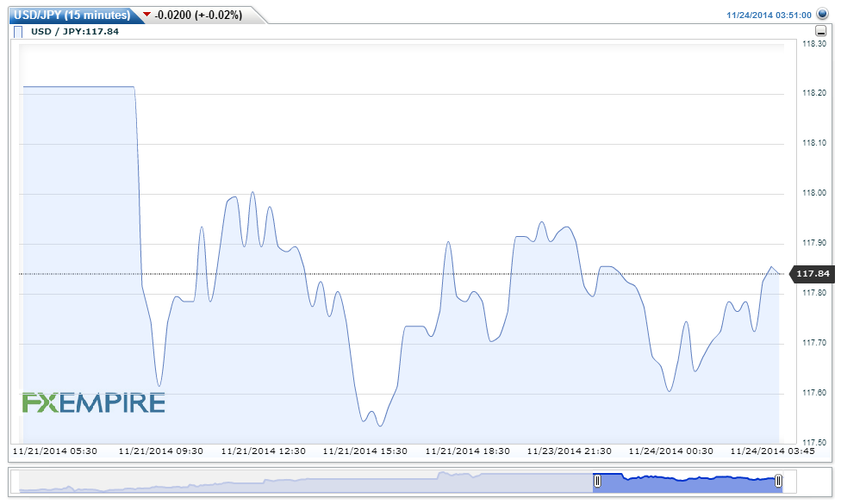Collapse the chart with the minimize icon
Screen dimensions: 841x504
click(820, 30)
